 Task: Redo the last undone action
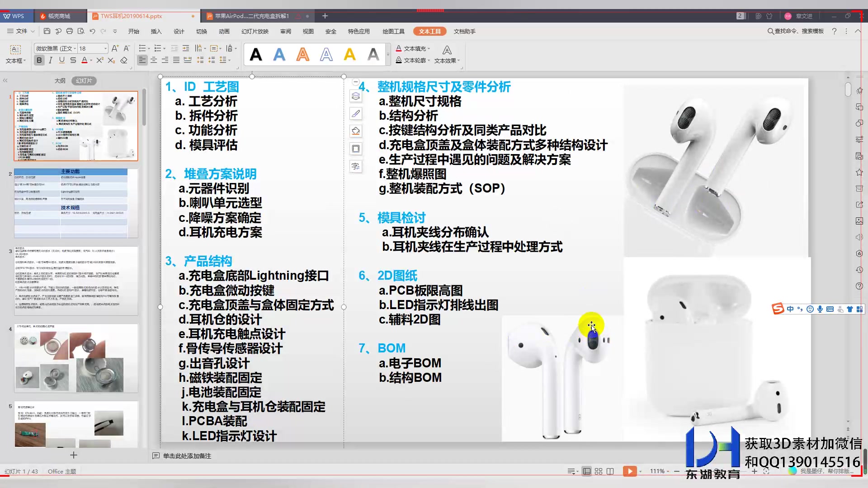(x=104, y=31)
